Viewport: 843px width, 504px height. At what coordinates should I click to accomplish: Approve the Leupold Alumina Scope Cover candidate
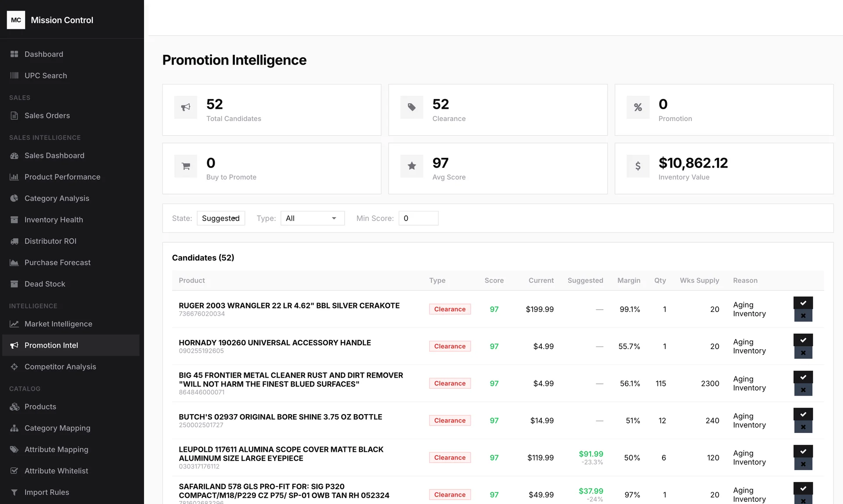pyautogui.click(x=803, y=451)
